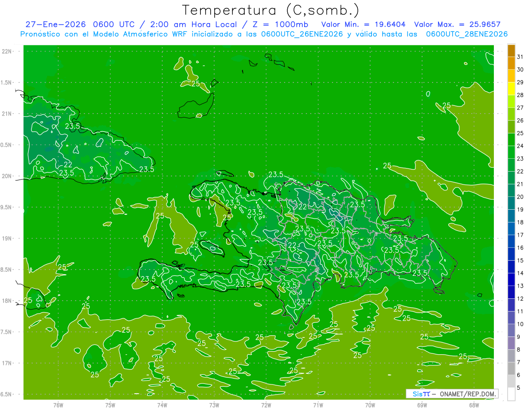Click the legend label "5"
Screen dimensions: 532x411
point(519,388)
